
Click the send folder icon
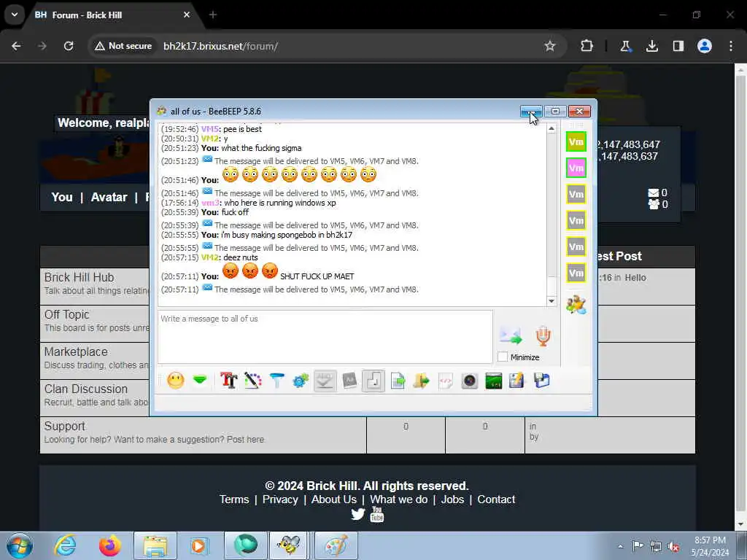point(421,381)
